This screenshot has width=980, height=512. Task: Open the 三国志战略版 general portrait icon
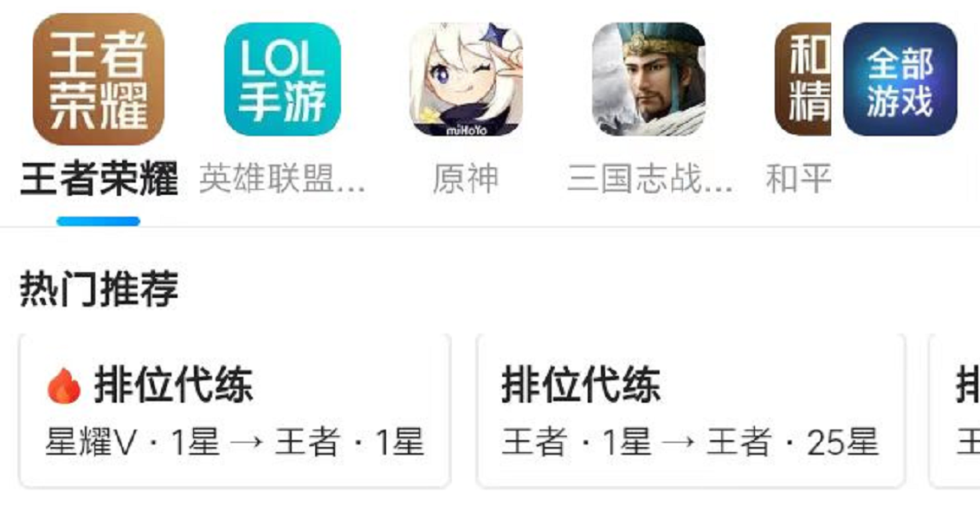648,80
